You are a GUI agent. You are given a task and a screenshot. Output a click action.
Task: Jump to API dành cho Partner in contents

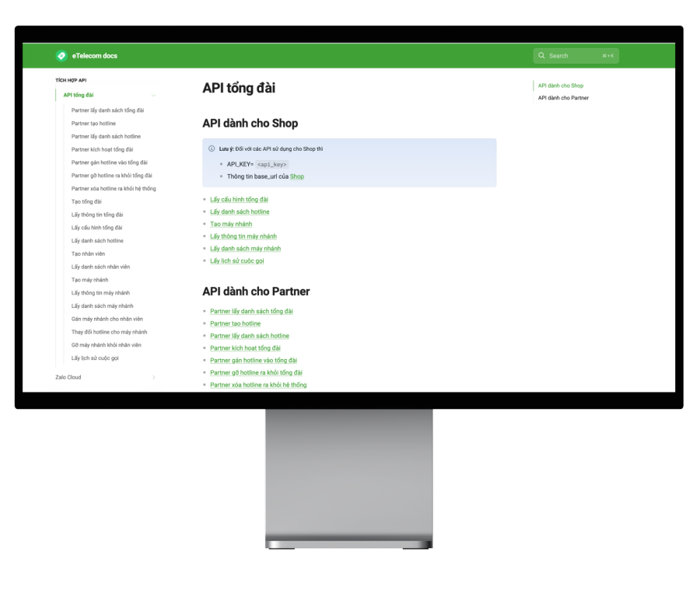tap(563, 98)
